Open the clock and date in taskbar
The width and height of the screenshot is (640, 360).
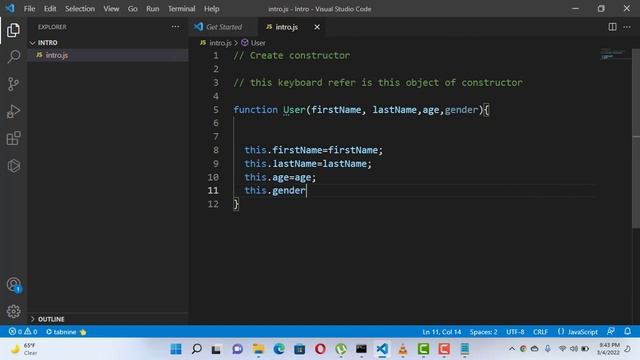pos(608,349)
